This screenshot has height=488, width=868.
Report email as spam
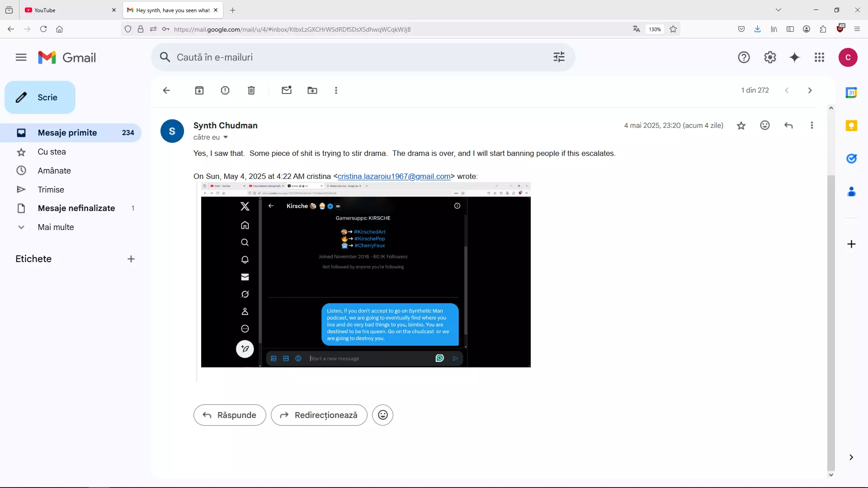(225, 90)
